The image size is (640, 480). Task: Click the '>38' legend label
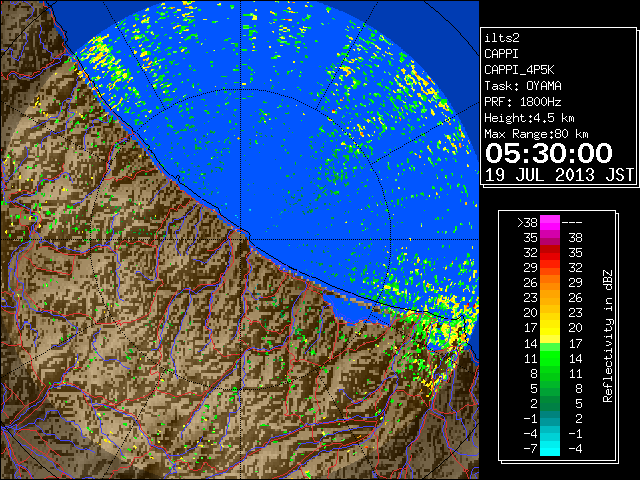pyautogui.click(x=527, y=223)
